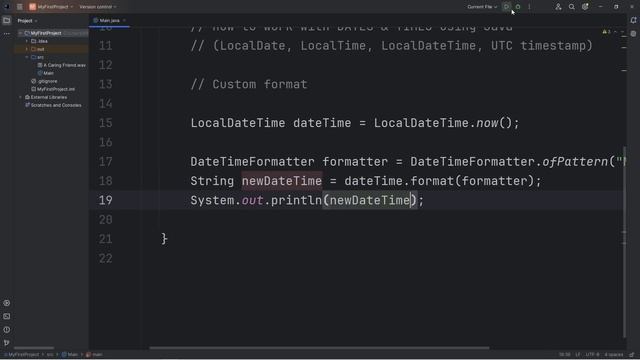This screenshot has height=360, width=640.
Task: Select the Main class in project tree
Action: point(46,73)
